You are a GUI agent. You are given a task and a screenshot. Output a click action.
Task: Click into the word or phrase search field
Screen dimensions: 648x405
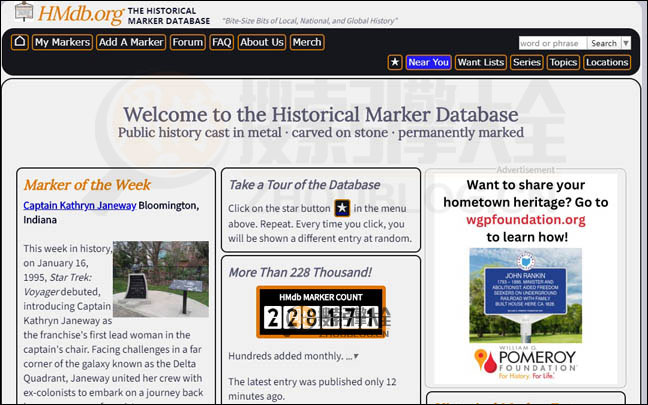tap(552, 43)
